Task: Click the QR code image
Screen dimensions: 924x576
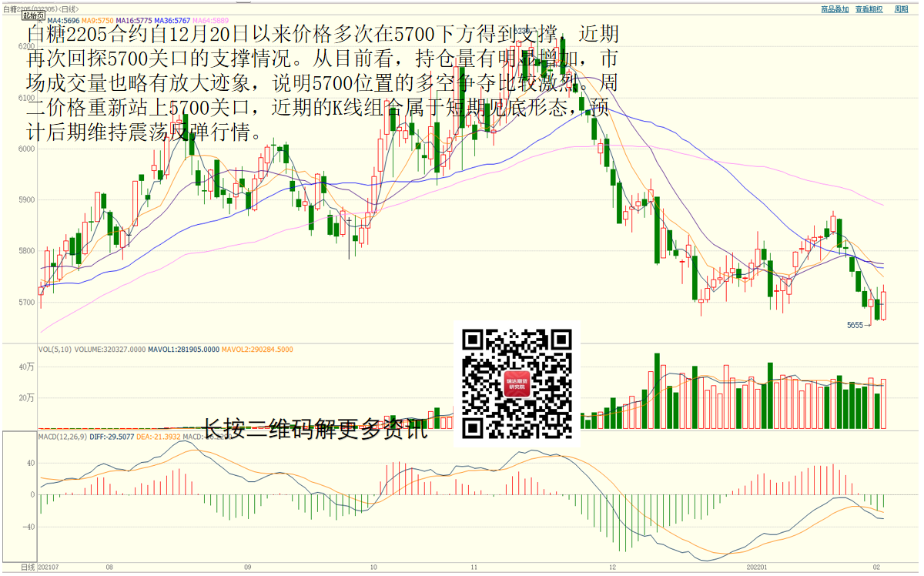Action: [517, 383]
